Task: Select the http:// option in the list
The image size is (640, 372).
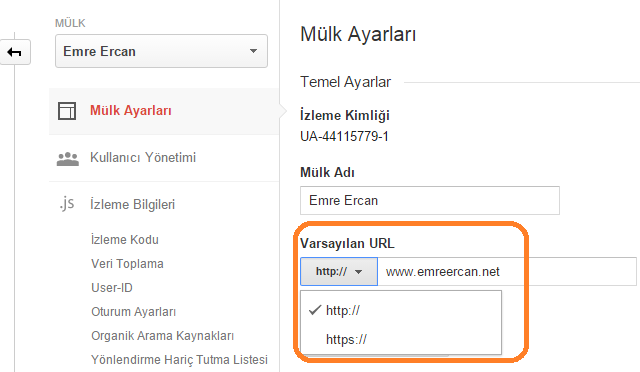Action: point(401,311)
